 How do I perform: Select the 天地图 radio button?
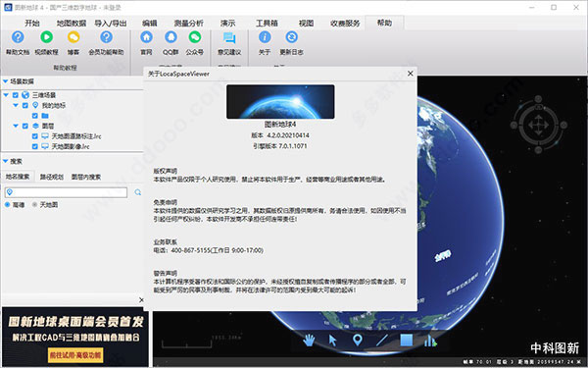(x=35, y=205)
